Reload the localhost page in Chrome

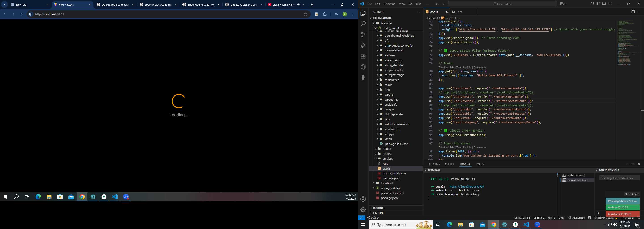pyautogui.click(x=21, y=14)
